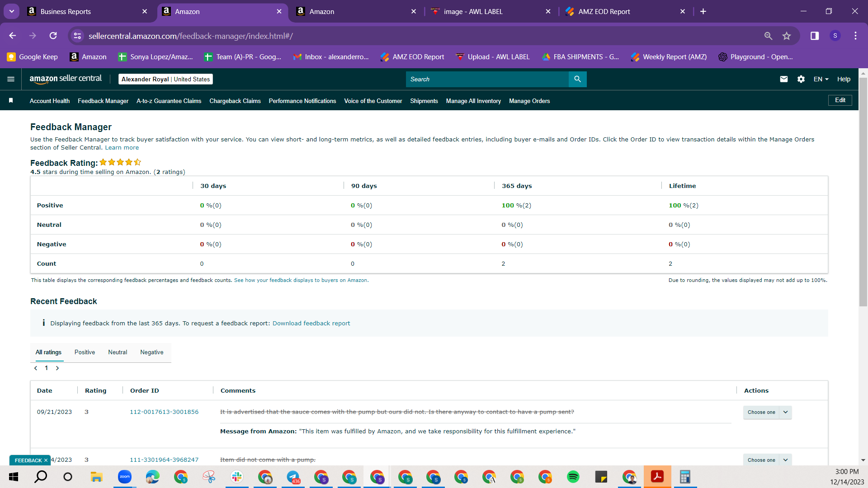Viewport: 868px width, 488px height.
Task: Go to previous feedback page
Action: pos(36,368)
